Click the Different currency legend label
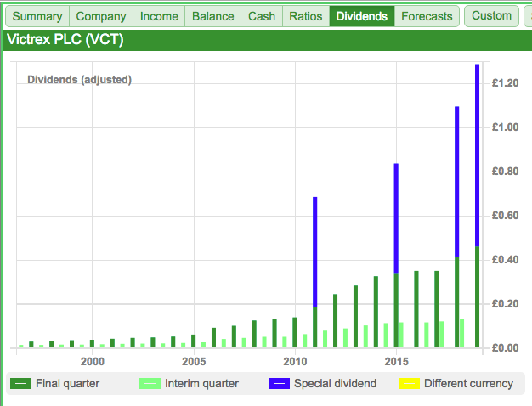Viewport: 532px width, 406px height. click(468, 384)
